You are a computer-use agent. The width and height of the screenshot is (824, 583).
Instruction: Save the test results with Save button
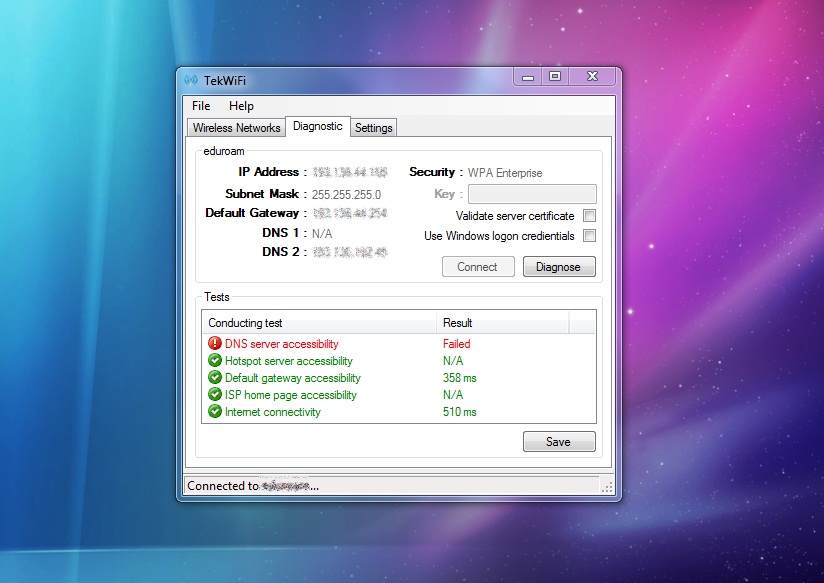pos(559,442)
